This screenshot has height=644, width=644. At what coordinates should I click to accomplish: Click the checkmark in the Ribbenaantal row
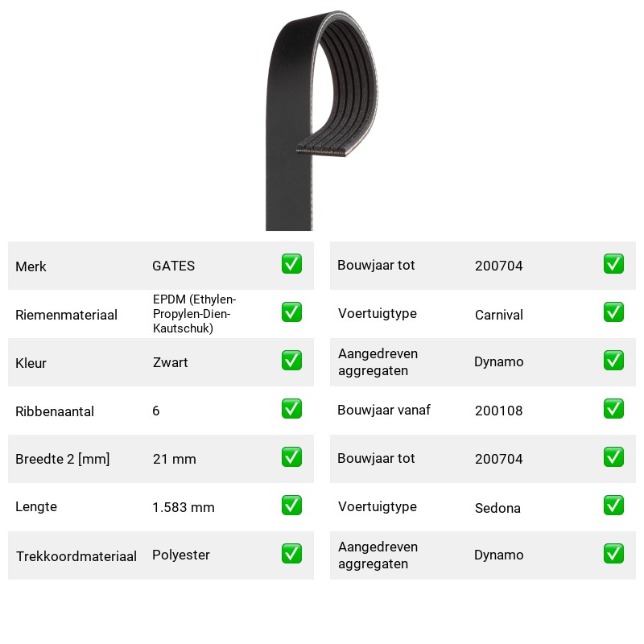(291, 409)
